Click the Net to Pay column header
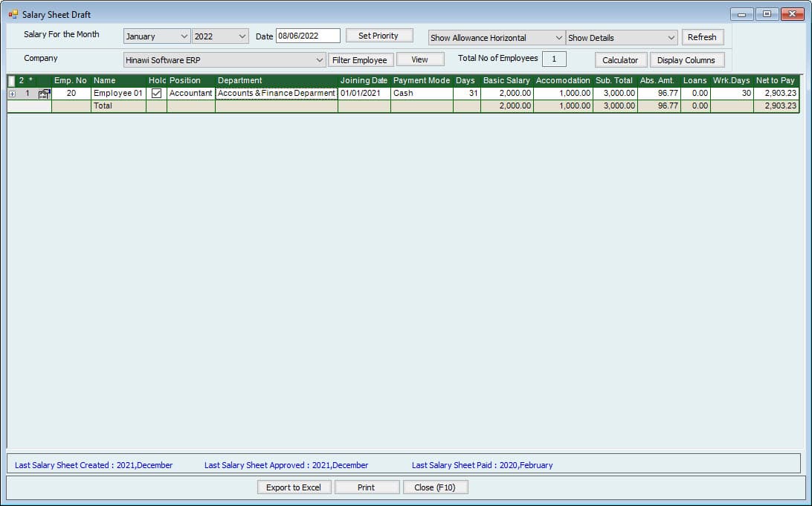 pos(776,81)
